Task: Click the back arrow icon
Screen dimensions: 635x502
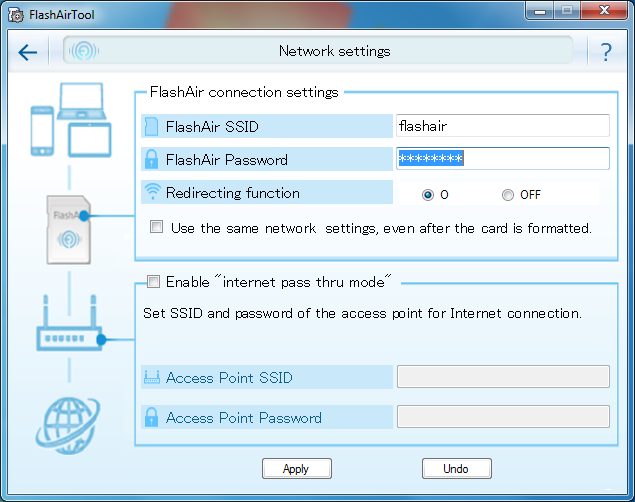Action: (x=27, y=52)
